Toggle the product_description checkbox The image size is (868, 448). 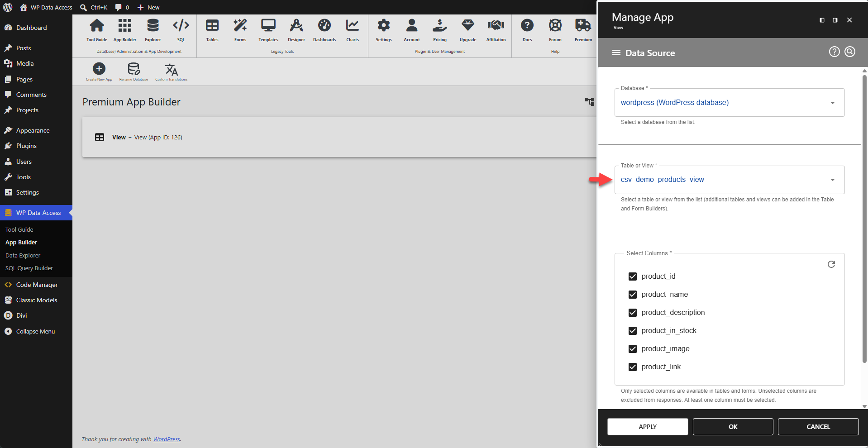pos(633,313)
